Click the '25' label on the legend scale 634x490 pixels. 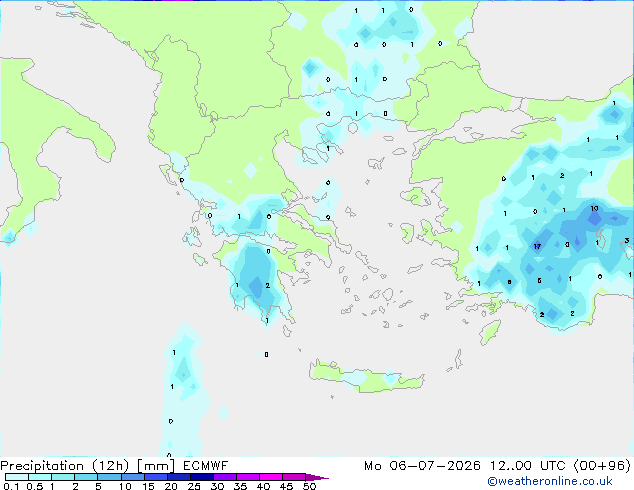[x=194, y=486]
